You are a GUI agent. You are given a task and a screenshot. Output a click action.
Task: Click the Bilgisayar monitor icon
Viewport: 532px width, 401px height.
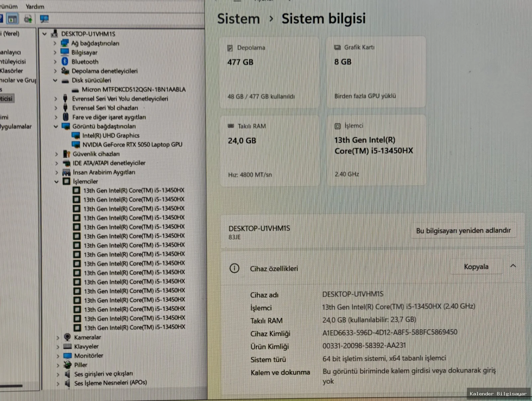pyautogui.click(x=65, y=52)
